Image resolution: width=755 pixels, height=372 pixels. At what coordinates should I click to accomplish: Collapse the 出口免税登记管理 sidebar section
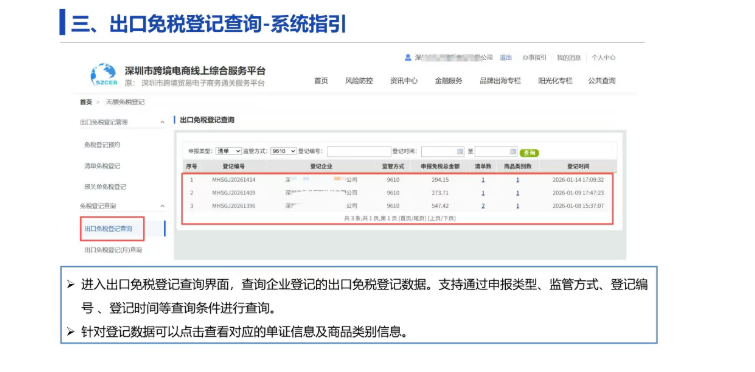162,123
